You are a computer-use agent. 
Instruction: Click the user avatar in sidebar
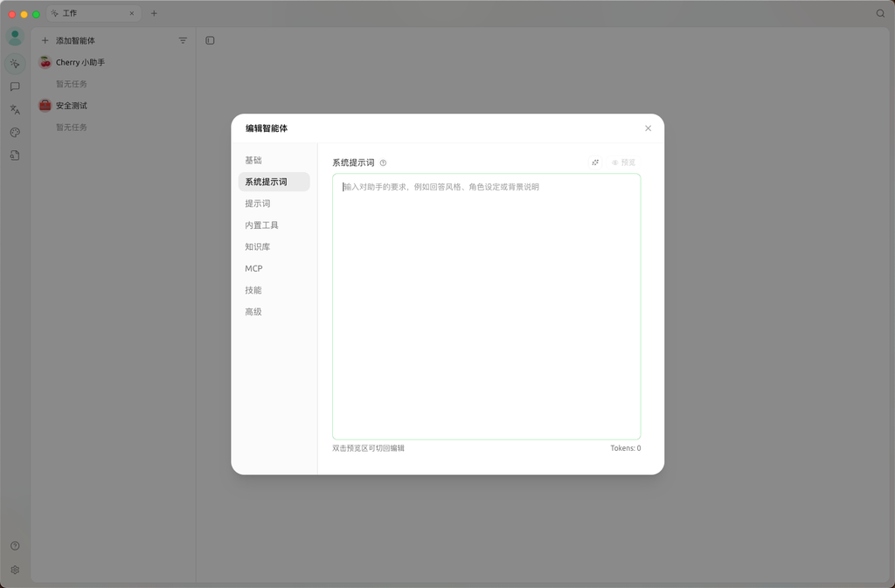pos(15,37)
